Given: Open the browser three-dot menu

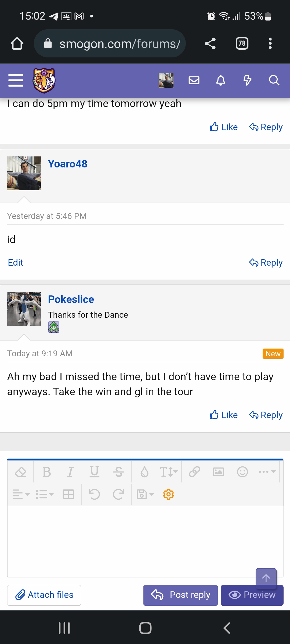Looking at the screenshot, I should pos(270,43).
